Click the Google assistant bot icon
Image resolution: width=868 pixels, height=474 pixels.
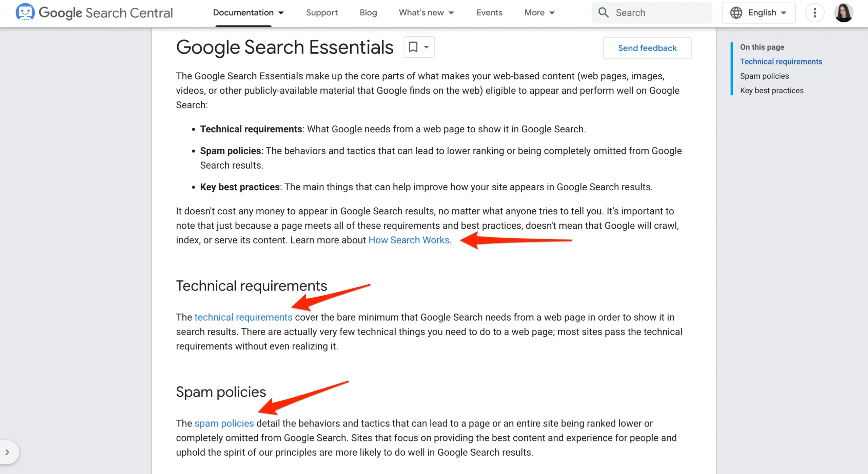pyautogui.click(x=24, y=12)
